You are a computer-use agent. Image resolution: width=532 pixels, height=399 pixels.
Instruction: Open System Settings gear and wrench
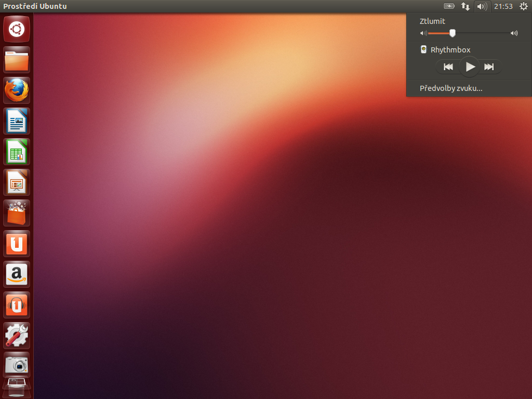point(17,336)
